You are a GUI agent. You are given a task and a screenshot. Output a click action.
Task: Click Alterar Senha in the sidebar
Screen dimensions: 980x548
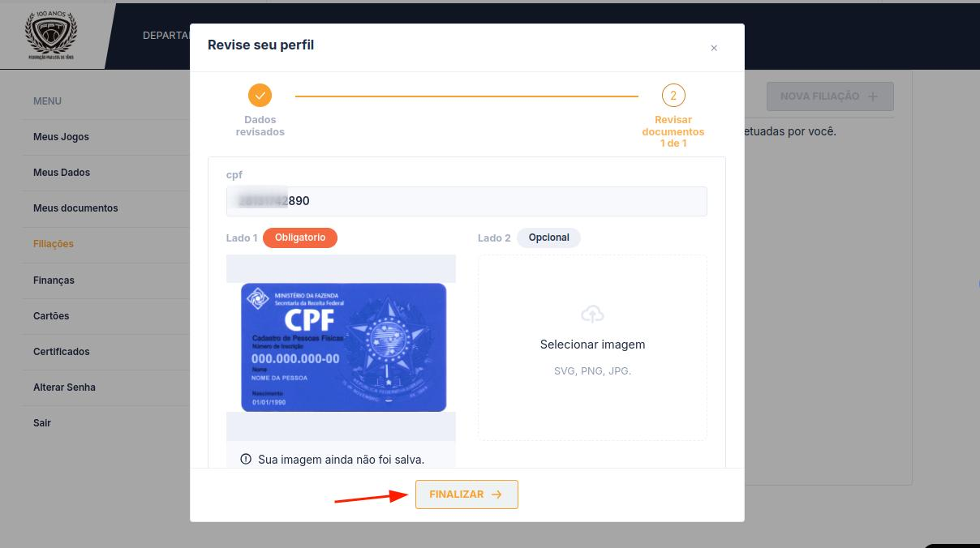point(64,387)
